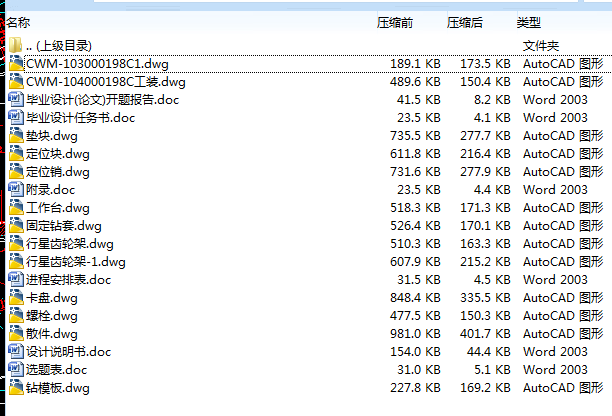Select file name 钻模板.dwg

[58, 388]
